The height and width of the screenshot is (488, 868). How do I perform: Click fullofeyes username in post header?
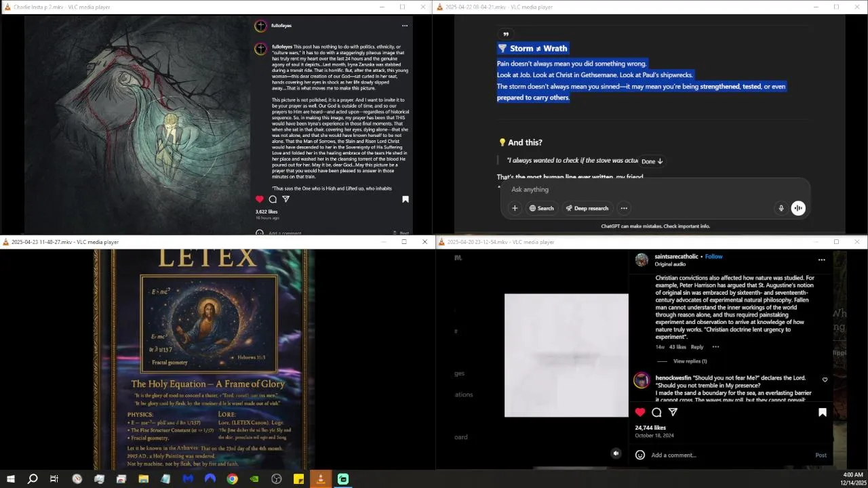(281, 26)
